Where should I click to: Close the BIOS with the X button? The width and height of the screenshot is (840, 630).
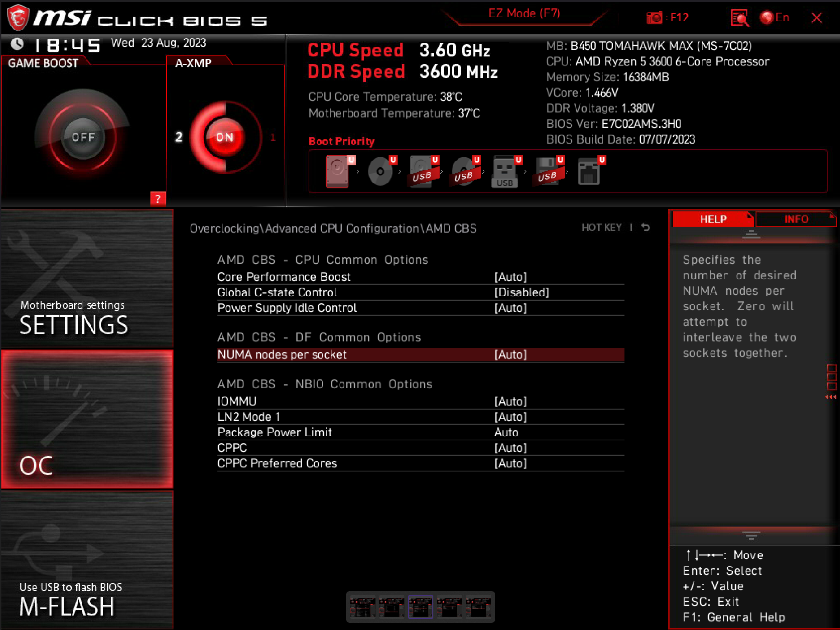[x=817, y=18]
